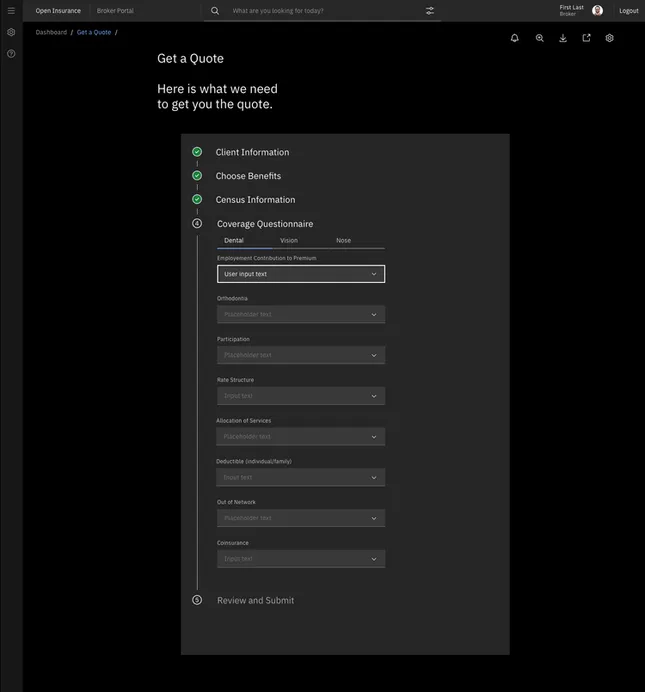Open the hamburger menu icon

tap(11, 11)
